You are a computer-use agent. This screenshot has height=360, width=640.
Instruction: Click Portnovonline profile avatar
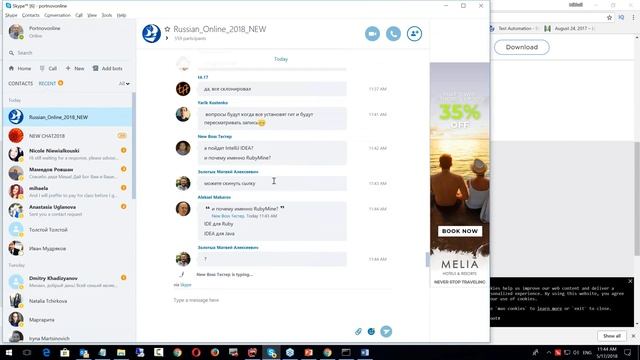point(16,31)
